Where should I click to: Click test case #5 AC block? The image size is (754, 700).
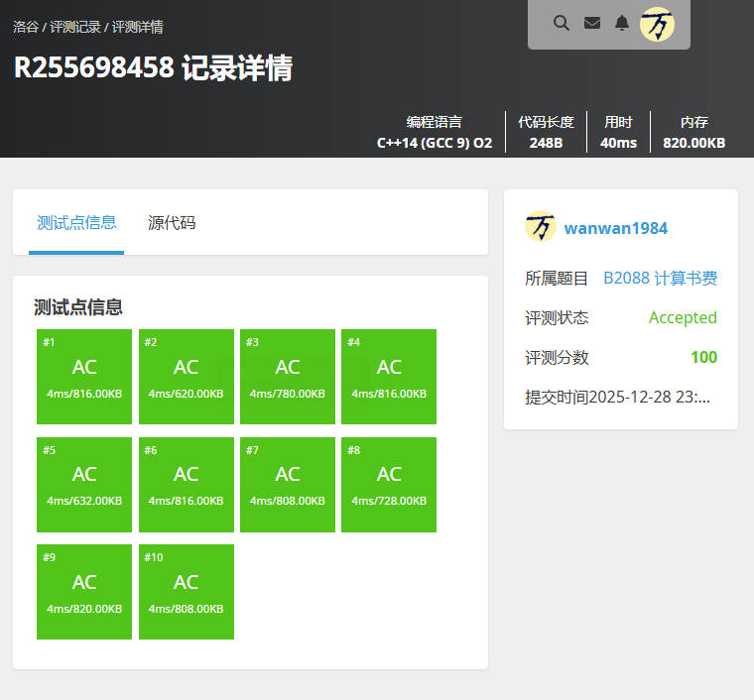(x=84, y=485)
